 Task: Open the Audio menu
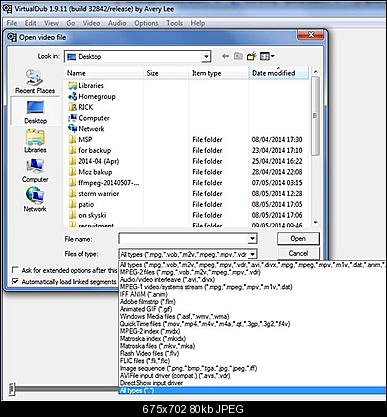pyautogui.click(x=117, y=23)
